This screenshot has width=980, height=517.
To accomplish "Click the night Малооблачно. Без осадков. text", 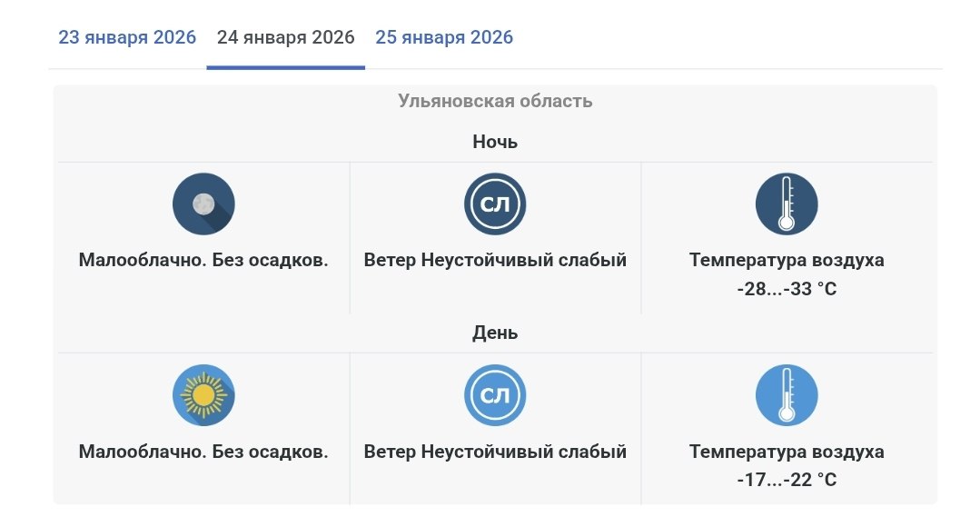I will point(203,260).
